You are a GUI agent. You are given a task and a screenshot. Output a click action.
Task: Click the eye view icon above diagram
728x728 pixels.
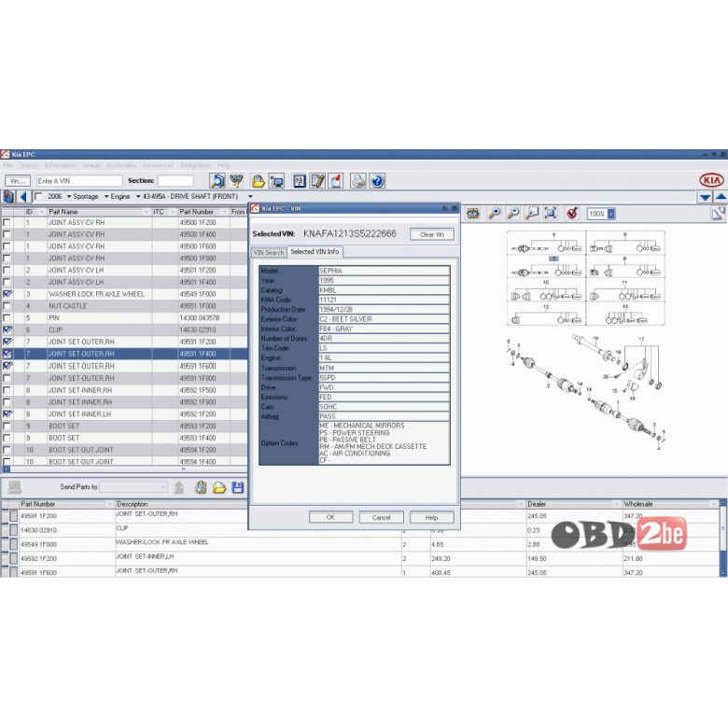click(x=472, y=213)
